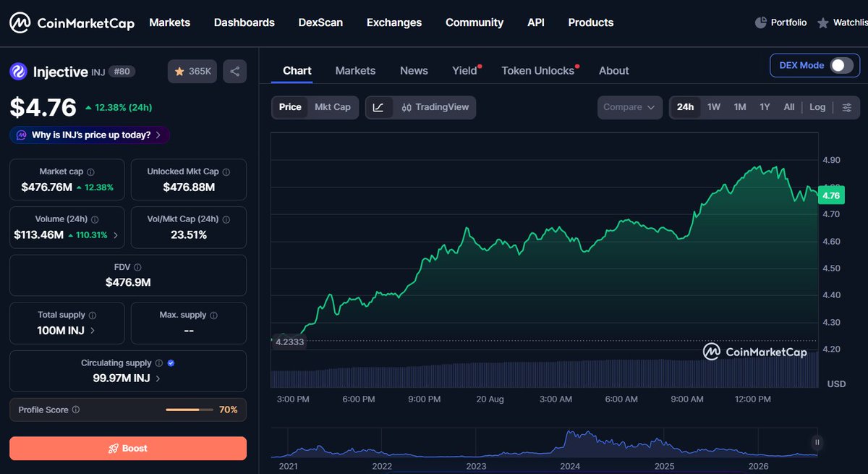Open the Products navigation menu
Image resolution: width=868 pixels, height=474 pixels.
[x=591, y=22]
